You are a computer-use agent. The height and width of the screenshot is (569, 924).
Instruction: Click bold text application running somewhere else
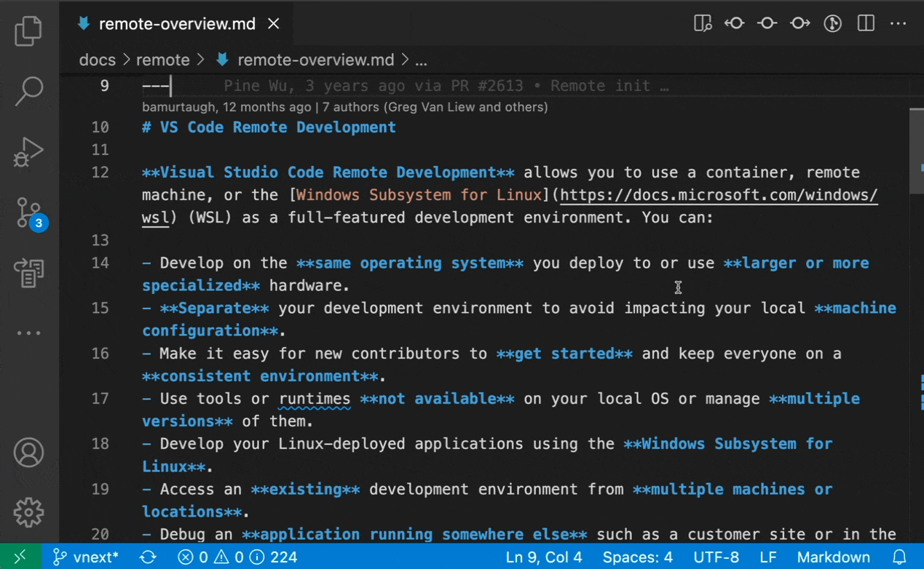[x=414, y=535]
